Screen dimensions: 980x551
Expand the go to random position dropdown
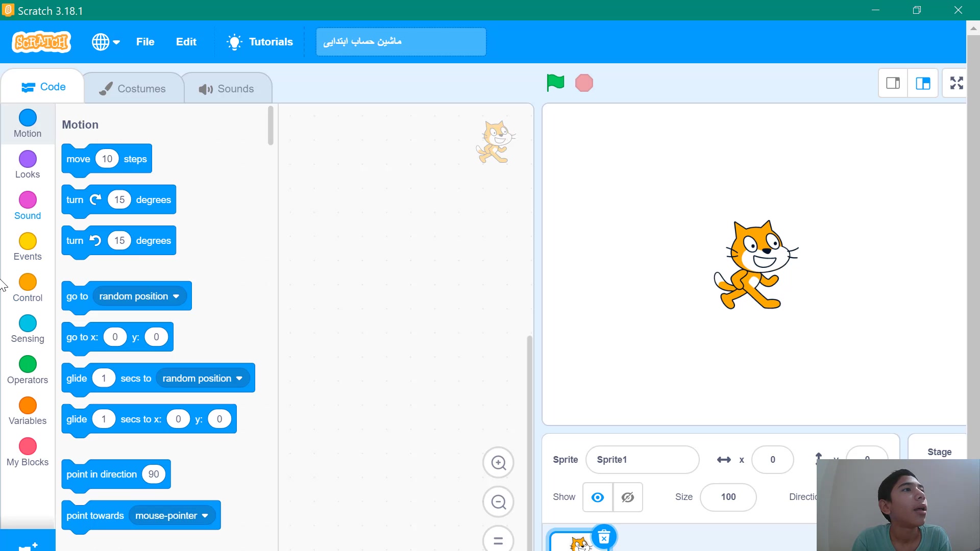coord(176,296)
